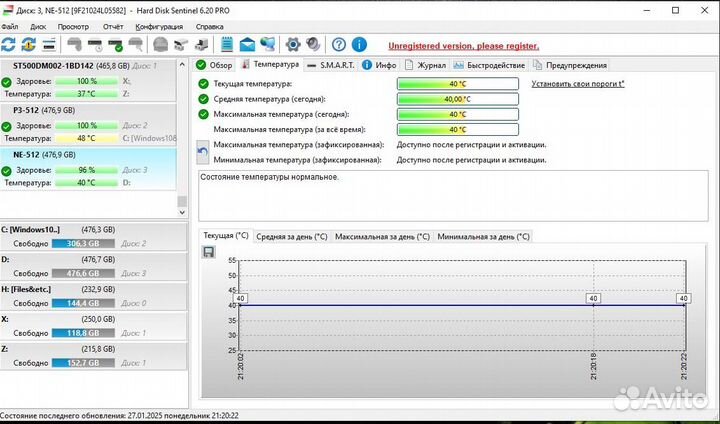
Task: Click the 'Установить свои пороги t°' link
Action: click(577, 84)
